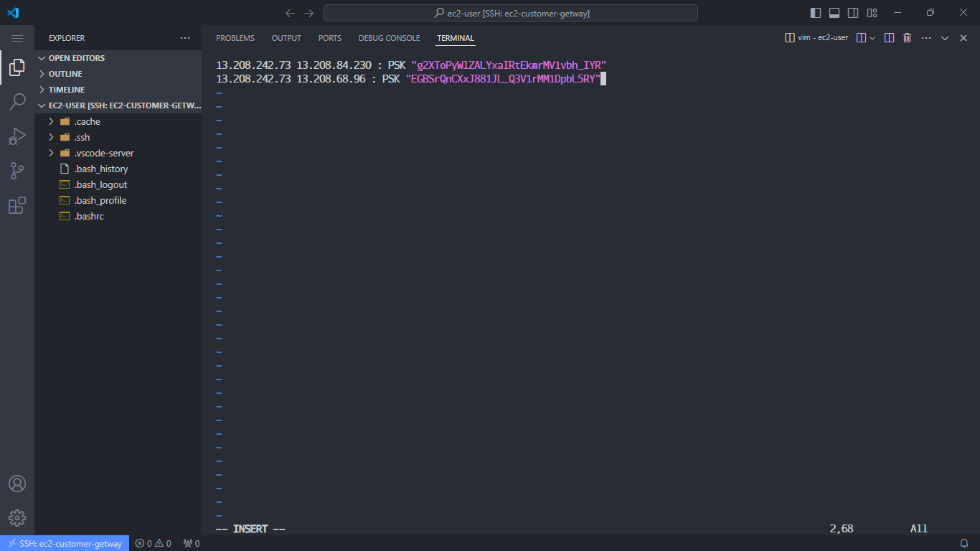
Task: Click the SSH: ec2-customer-getway remote indicator
Action: point(65,543)
